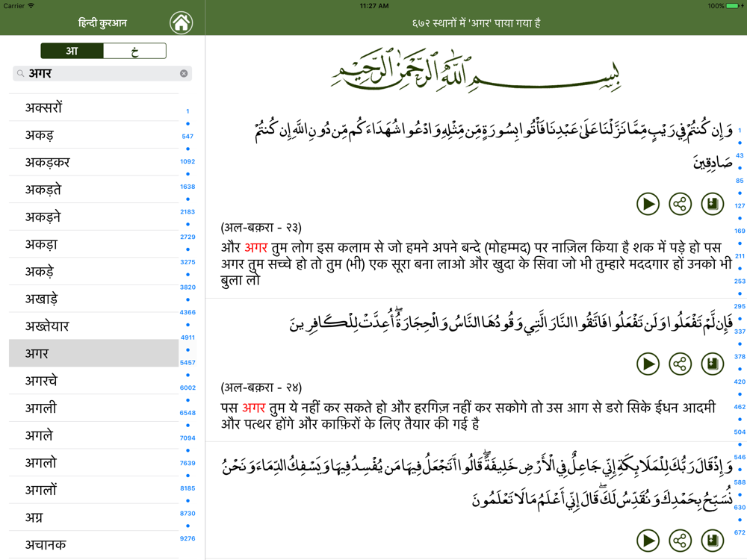Select 'अगरचे' in the word list
Viewport: 747px width, 560px height.
93,381
